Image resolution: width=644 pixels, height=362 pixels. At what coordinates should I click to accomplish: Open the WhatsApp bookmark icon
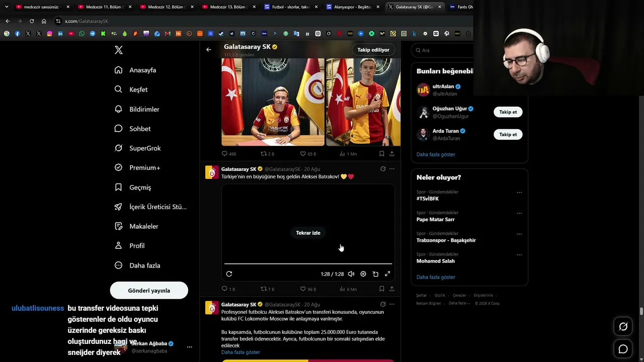(82, 34)
